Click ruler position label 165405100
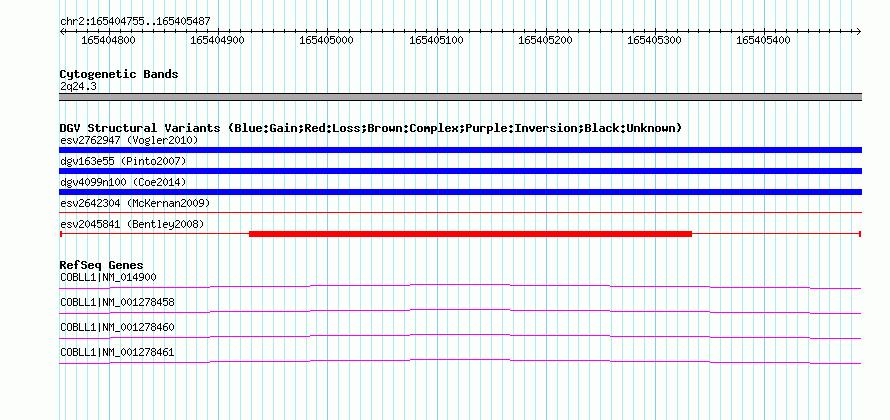The height and width of the screenshot is (420, 890). 436,40
